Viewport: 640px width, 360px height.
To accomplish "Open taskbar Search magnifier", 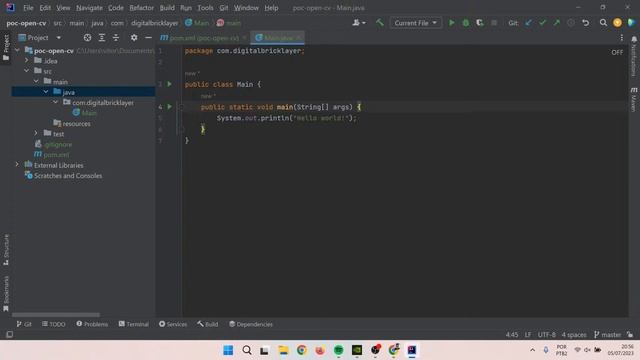I will tap(247, 350).
